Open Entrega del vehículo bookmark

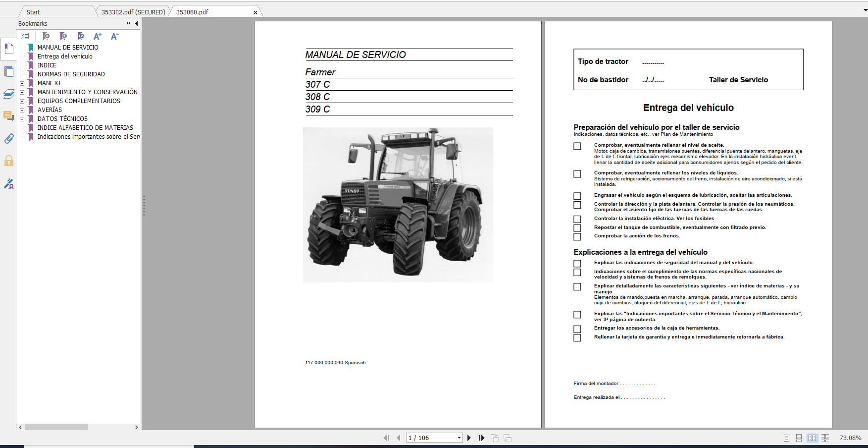pos(65,56)
